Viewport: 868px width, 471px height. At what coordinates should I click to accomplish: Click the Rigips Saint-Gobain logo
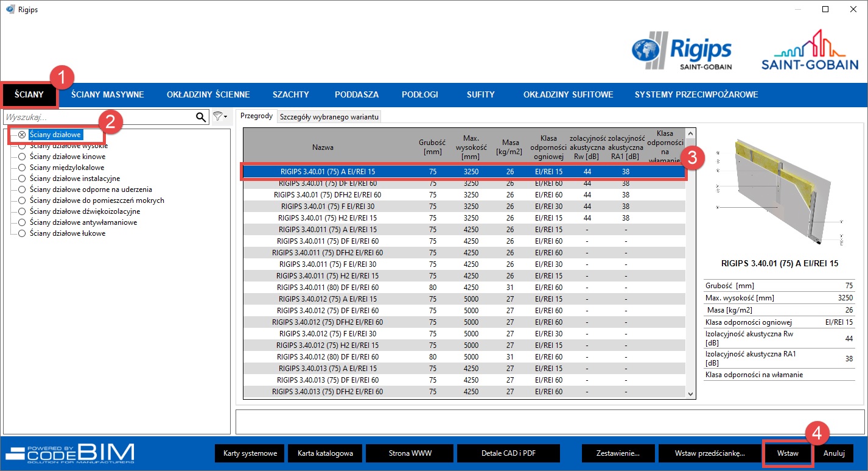tap(682, 51)
